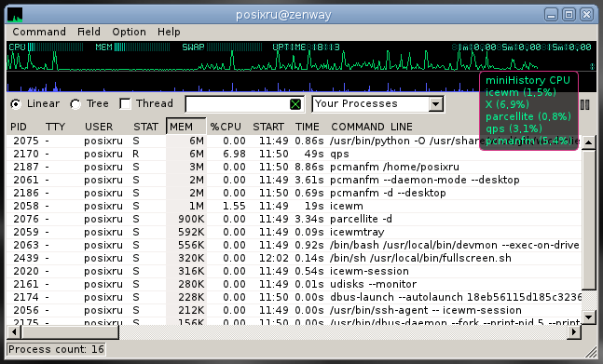
Task: Sort by STAT column header
Action: [145, 127]
